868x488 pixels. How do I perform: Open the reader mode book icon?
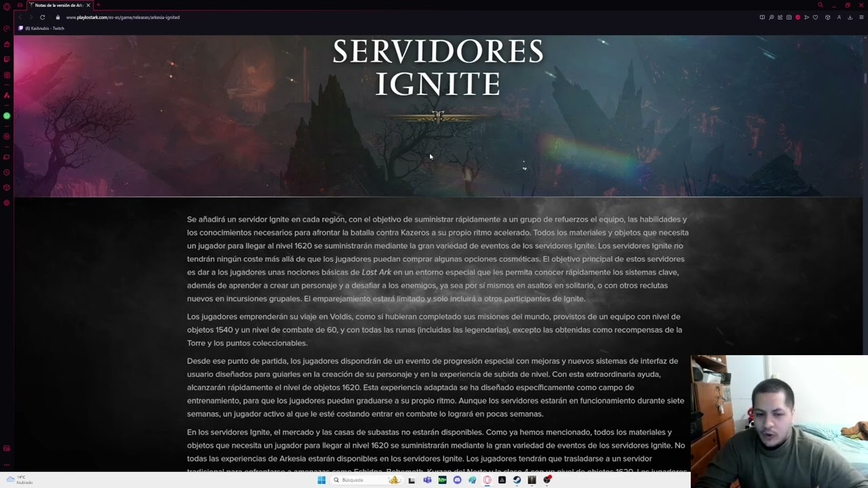coord(762,17)
